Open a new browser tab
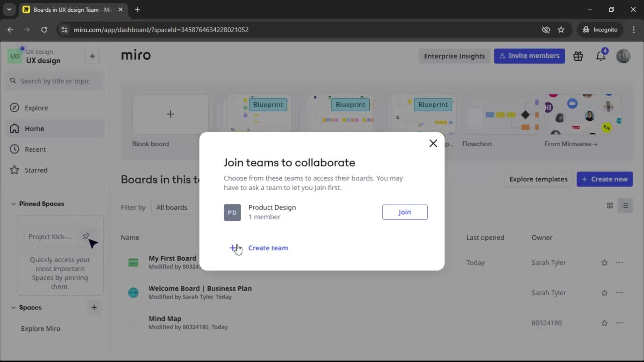644x362 pixels. coord(138,10)
